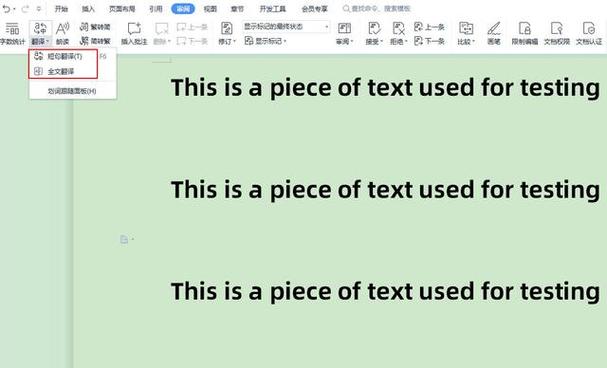
Task: Convert text with 简转繁 button
Action: pos(95,41)
